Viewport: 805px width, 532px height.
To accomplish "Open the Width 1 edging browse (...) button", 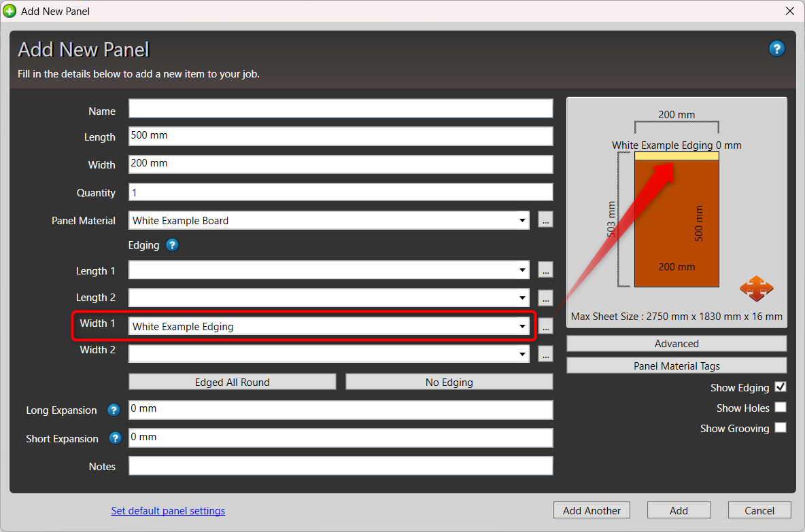I will [x=545, y=325].
